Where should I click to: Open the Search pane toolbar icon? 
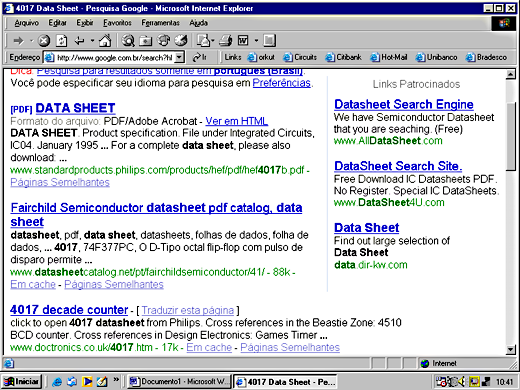pos(128,41)
